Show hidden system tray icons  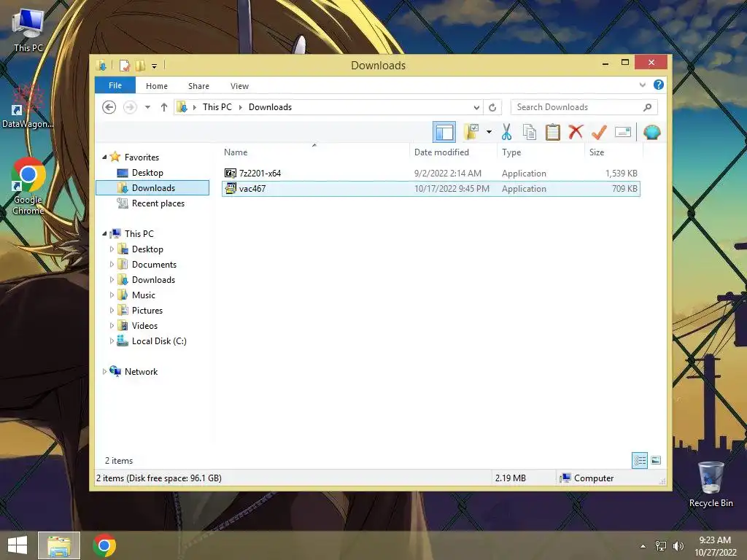point(643,546)
